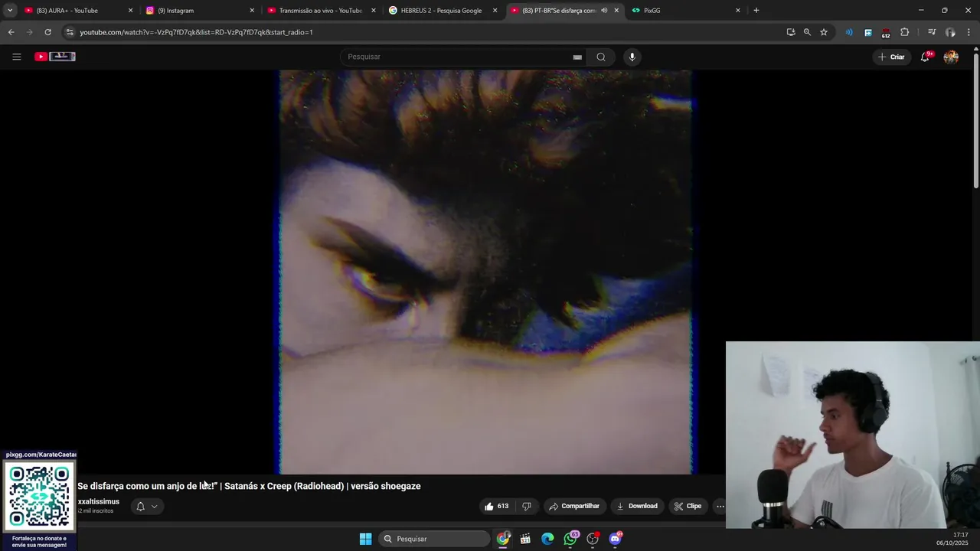
Task: Open the Chrome profile avatar
Action: click(950, 32)
